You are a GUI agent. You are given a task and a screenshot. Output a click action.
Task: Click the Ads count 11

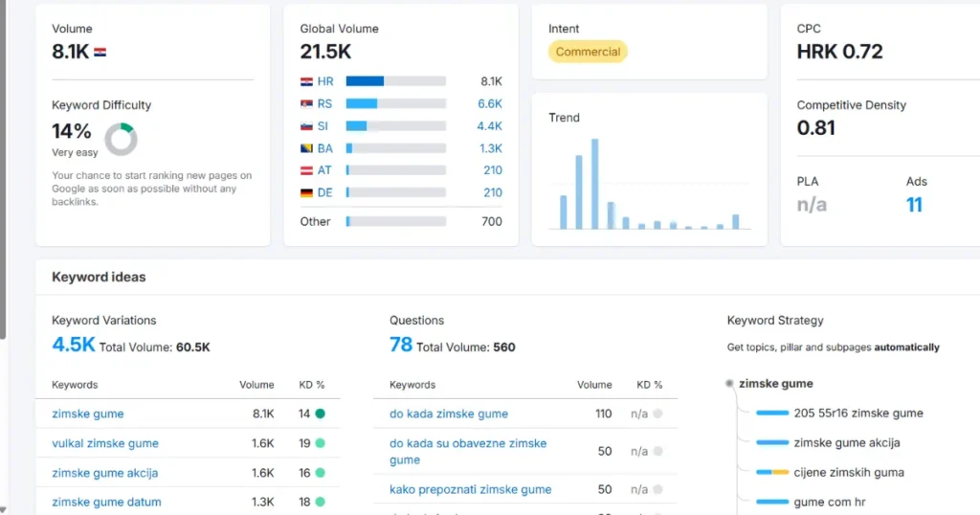pyautogui.click(x=914, y=205)
